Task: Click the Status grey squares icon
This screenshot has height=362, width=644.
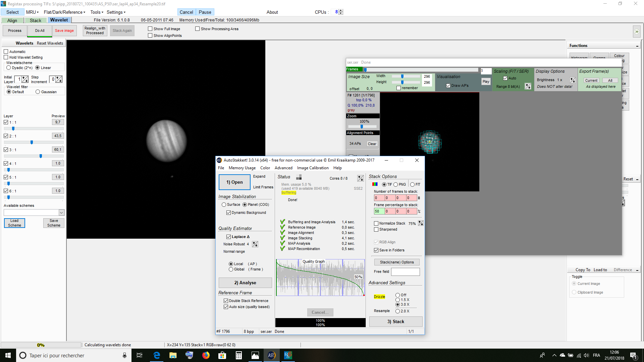Action: pyautogui.click(x=299, y=177)
